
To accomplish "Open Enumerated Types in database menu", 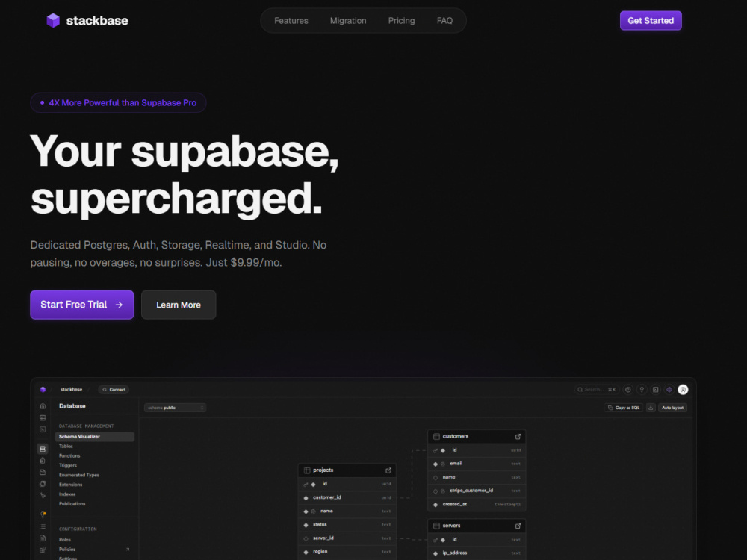I will click(x=79, y=475).
